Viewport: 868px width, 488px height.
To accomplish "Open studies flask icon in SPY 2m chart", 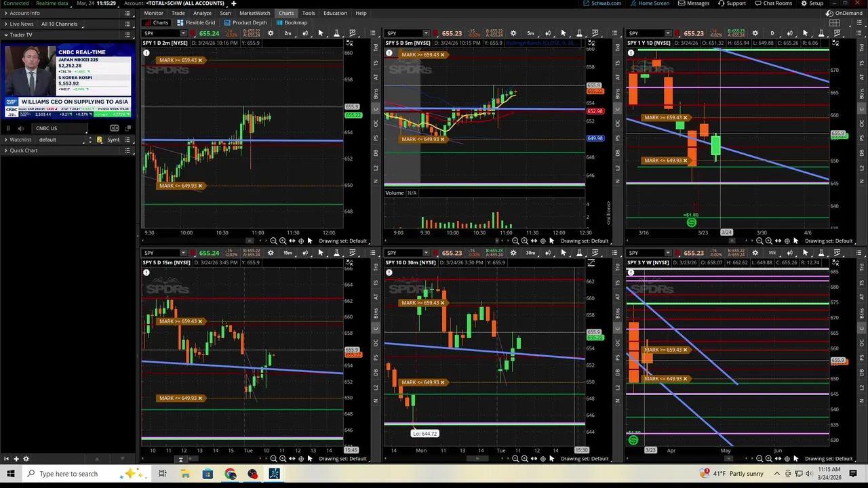I will [336, 33].
